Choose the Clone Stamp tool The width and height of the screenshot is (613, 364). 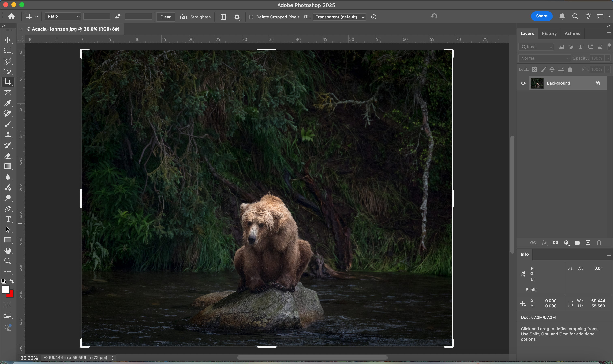click(8, 135)
